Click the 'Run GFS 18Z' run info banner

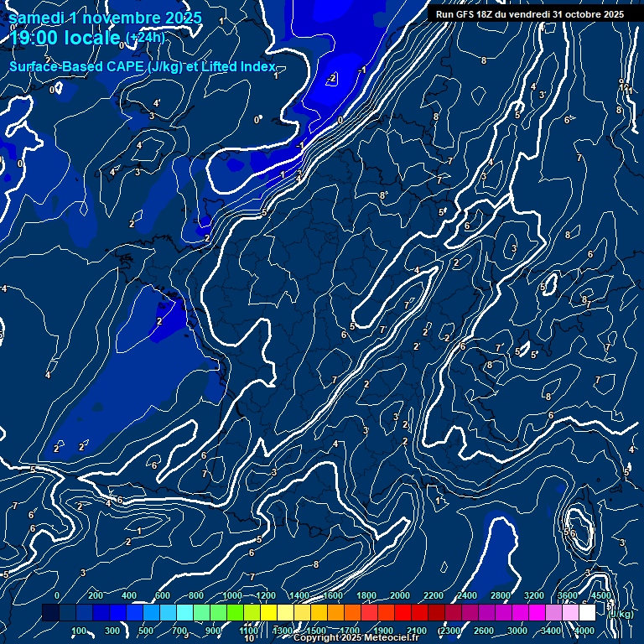tap(529, 14)
